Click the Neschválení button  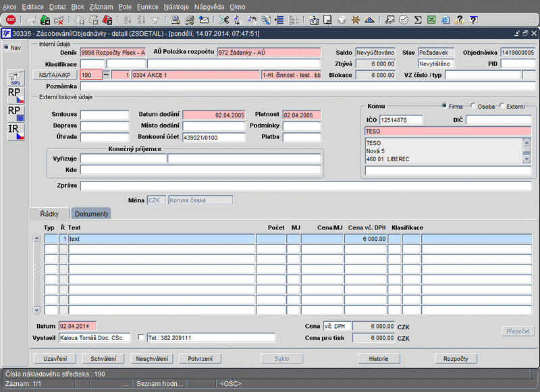pos(152,359)
